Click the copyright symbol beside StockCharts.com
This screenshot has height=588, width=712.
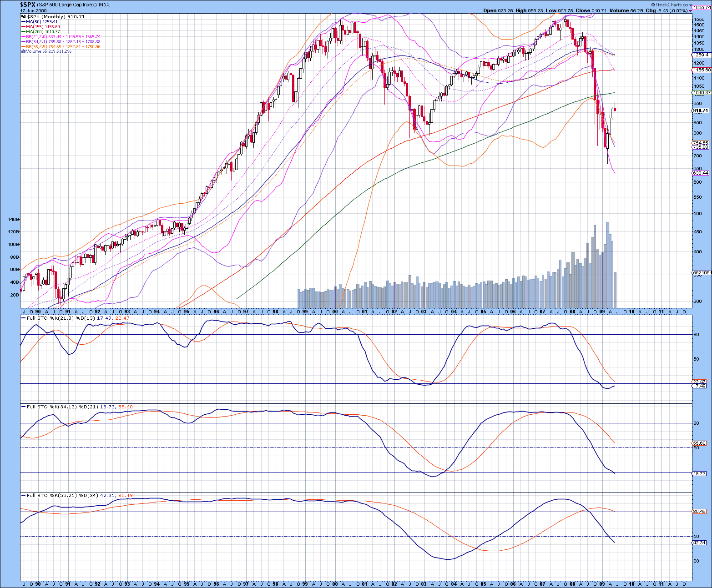click(653, 5)
